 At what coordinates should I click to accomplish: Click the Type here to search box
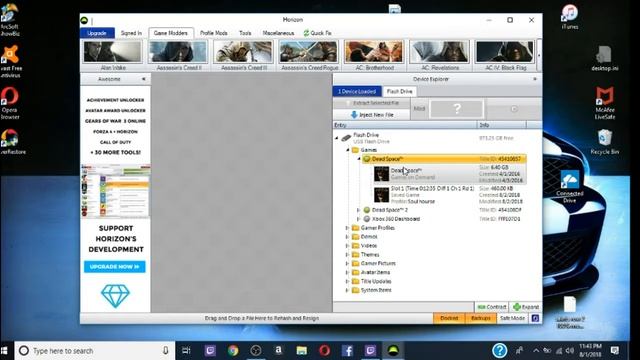coord(95,351)
